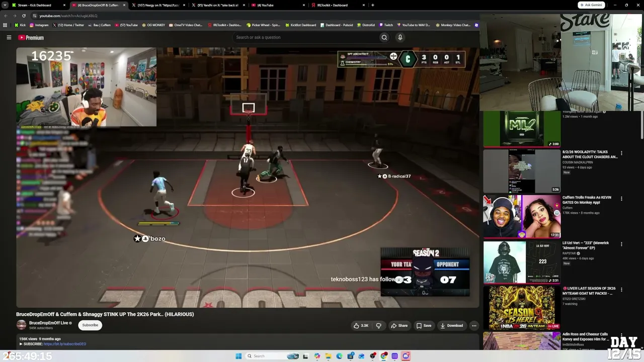644x362 pixels.
Task: Open the WOOLADYTV video thumbnail
Action: click(x=522, y=171)
